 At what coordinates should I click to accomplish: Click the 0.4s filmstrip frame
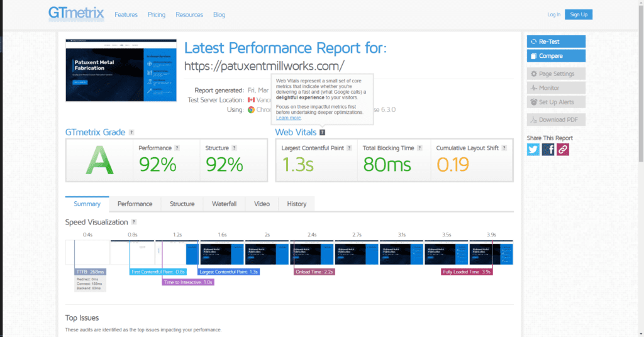[x=87, y=253]
